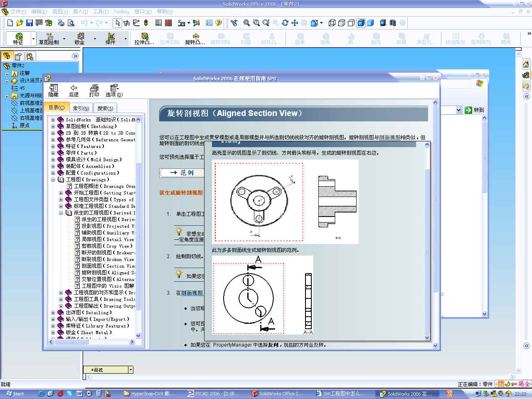Select the Contents (目录) tab
532x399 pixels.
[57, 108]
